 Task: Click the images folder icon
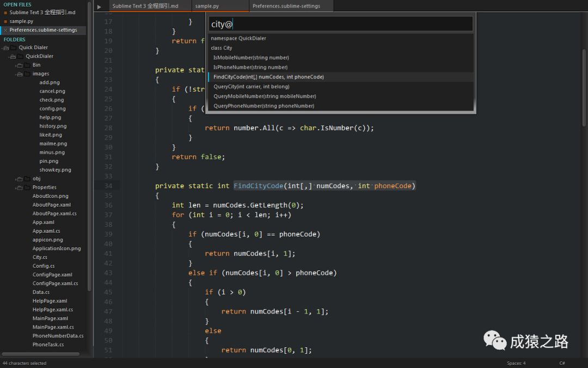[27, 74]
